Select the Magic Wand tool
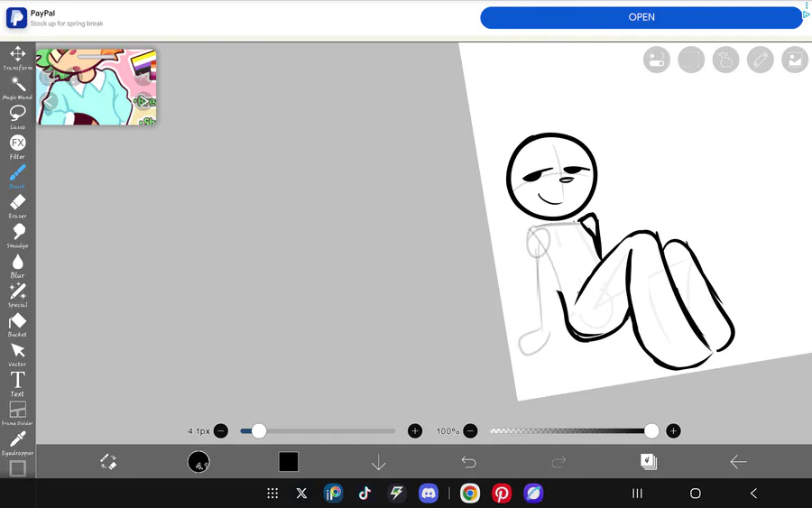This screenshot has width=812, height=508. click(18, 88)
